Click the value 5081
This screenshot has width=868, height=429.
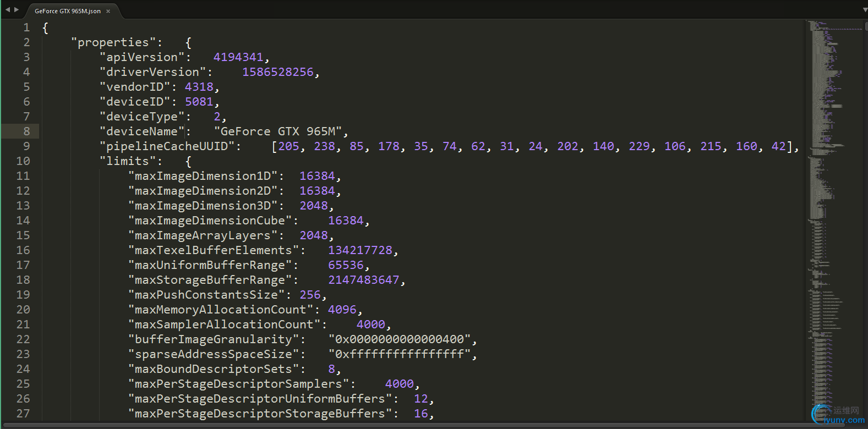[x=199, y=102]
